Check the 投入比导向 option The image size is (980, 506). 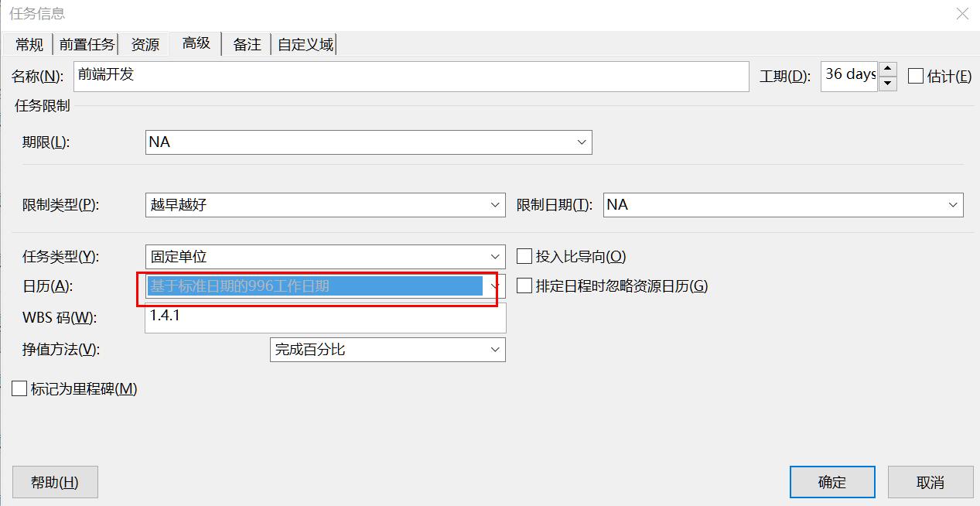tap(524, 256)
